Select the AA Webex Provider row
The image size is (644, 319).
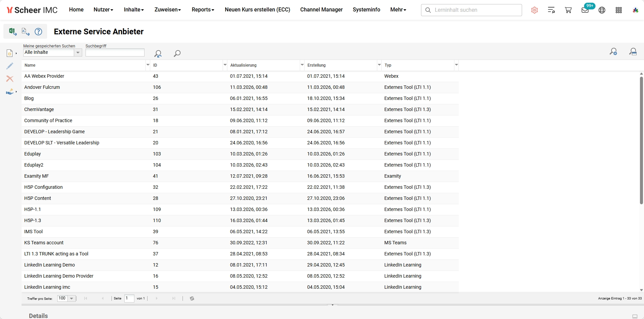[240, 76]
